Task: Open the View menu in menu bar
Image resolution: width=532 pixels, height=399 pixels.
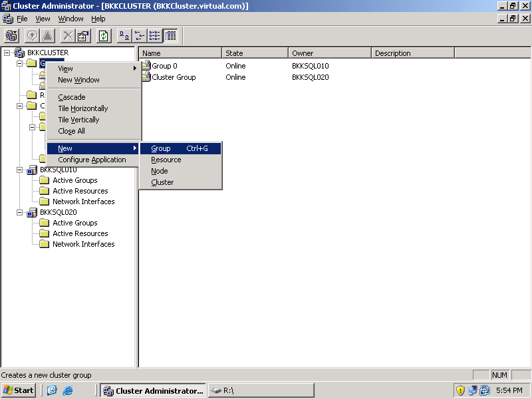Action: coord(43,19)
